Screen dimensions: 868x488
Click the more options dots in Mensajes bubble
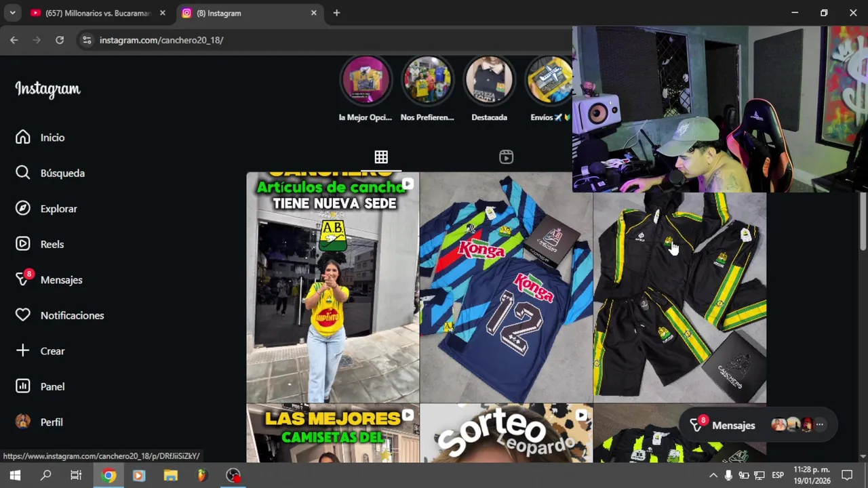point(819,425)
